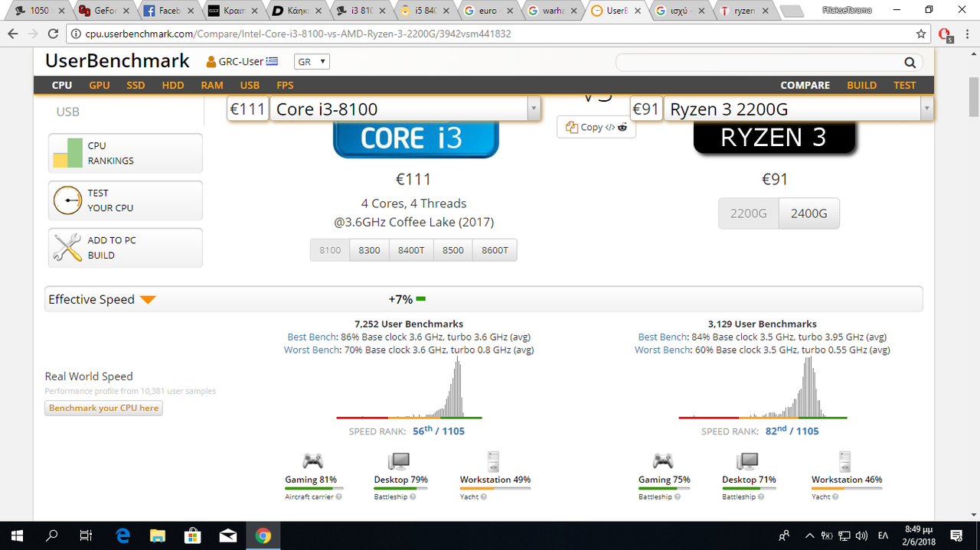Click the search magnifier icon on UserBenchmark
980x550 pixels.
[910, 63]
